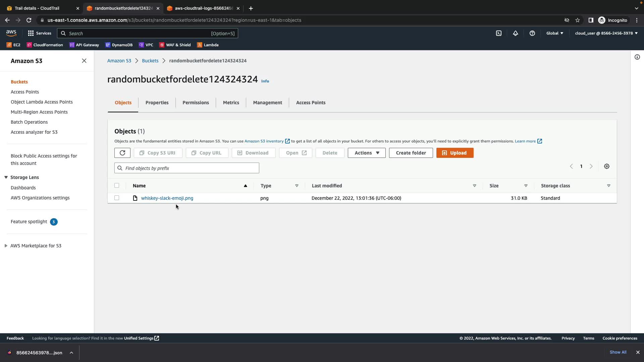Focus the Find objects by prefix field
644x362 pixels.
point(191,168)
